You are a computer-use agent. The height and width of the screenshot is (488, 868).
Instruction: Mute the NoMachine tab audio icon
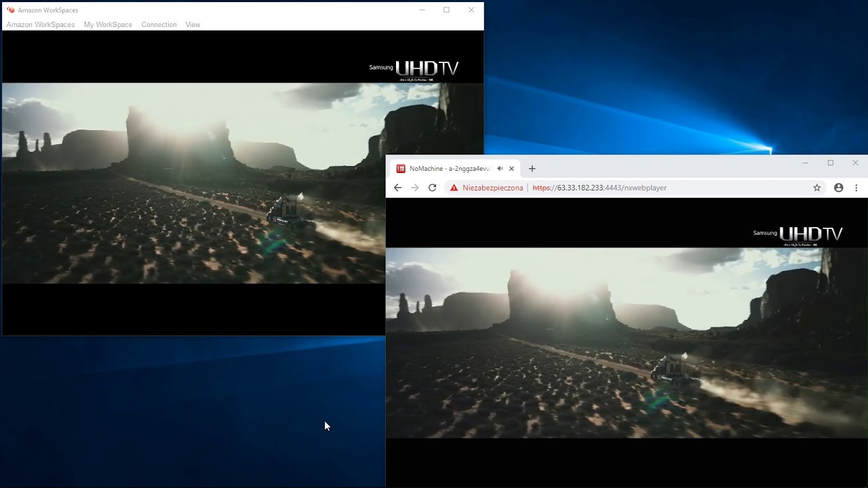coord(500,169)
